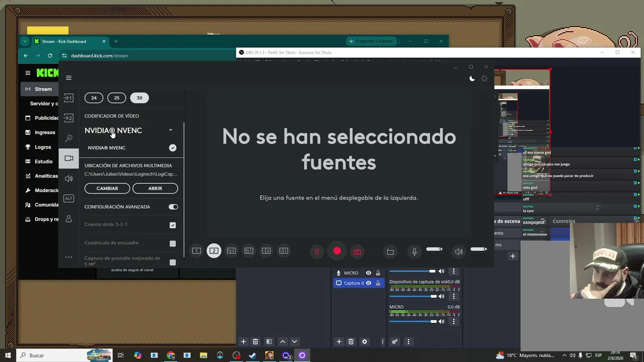Choose NVIDIA NVENC encoder option
644x362 pixels.
point(131,148)
